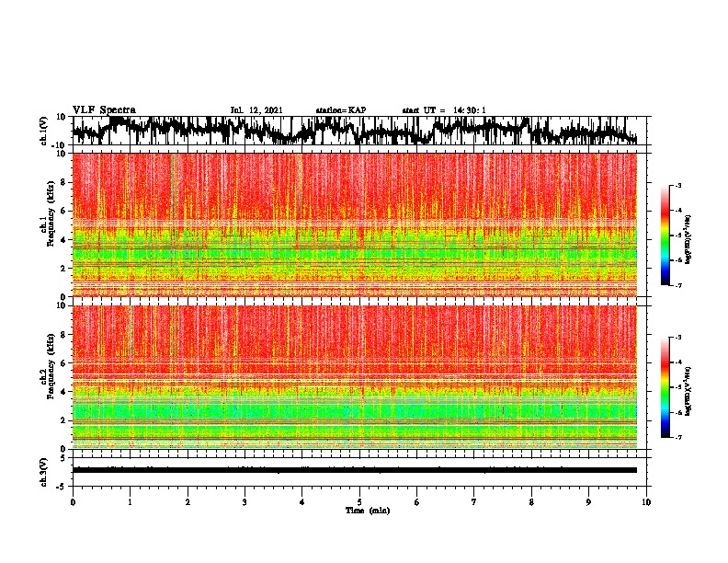Click the ch.1 spectrogram panel
This screenshot has height=563, width=728.
pyautogui.click(x=355, y=224)
